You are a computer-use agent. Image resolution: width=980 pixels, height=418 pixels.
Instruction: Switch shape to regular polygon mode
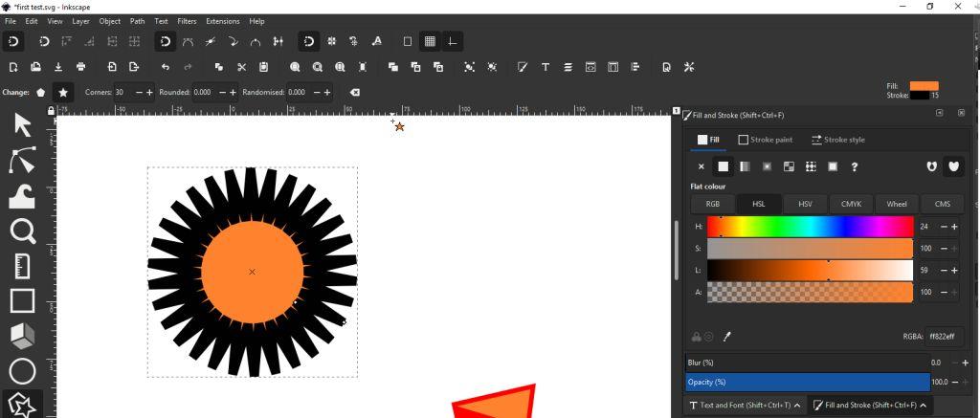pyautogui.click(x=40, y=93)
